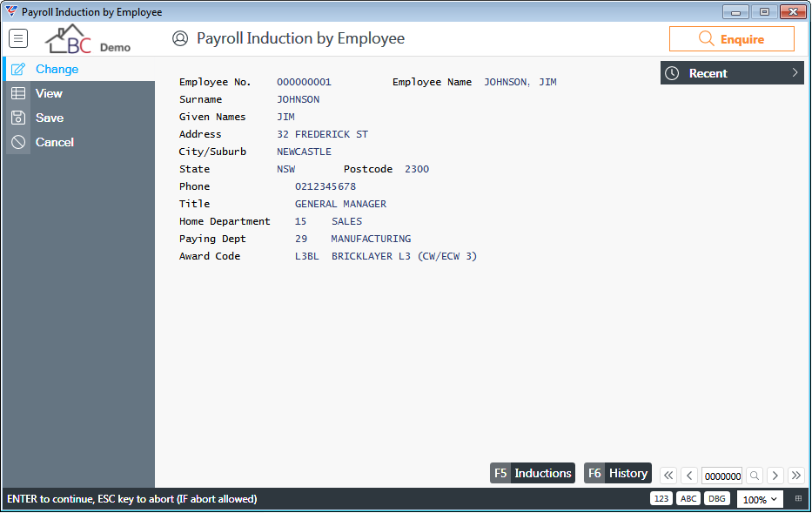Open F5 Inductions
Image resolution: width=812 pixels, height=513 pixels.
coord(533,473)
